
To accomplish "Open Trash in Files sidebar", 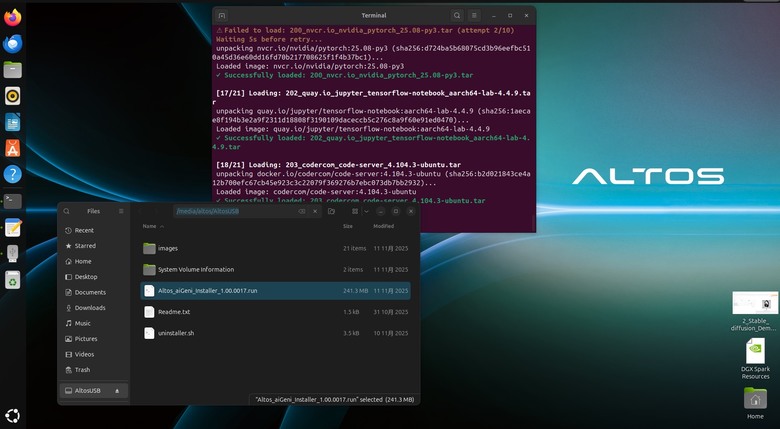I will pos(94,370).
